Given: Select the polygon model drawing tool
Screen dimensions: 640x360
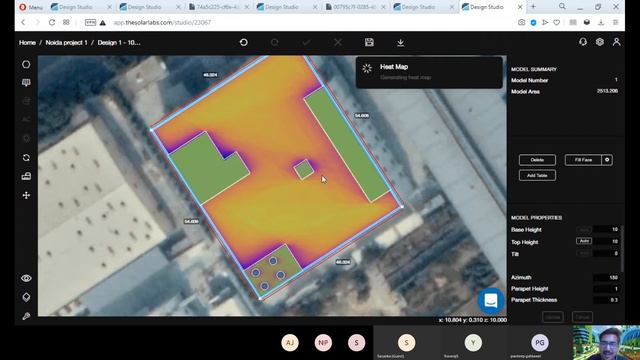Looking at the screenshot, I should click(26, 64).
